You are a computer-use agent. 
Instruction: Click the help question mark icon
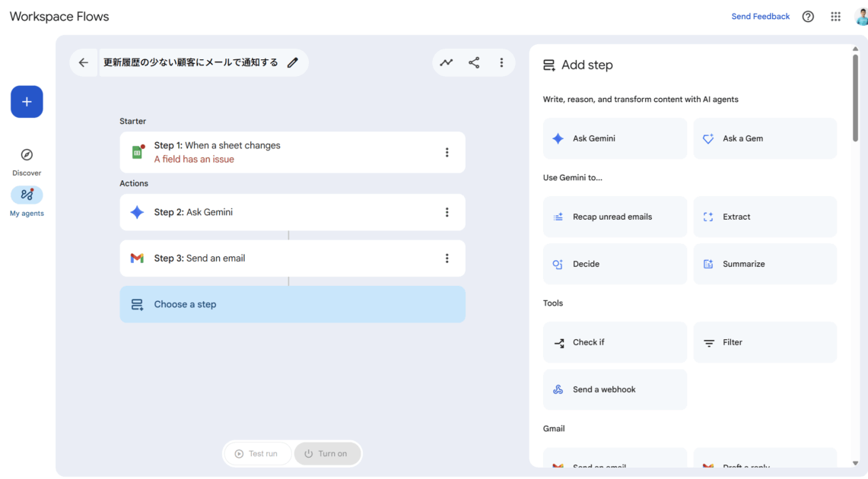coord(808,17)
